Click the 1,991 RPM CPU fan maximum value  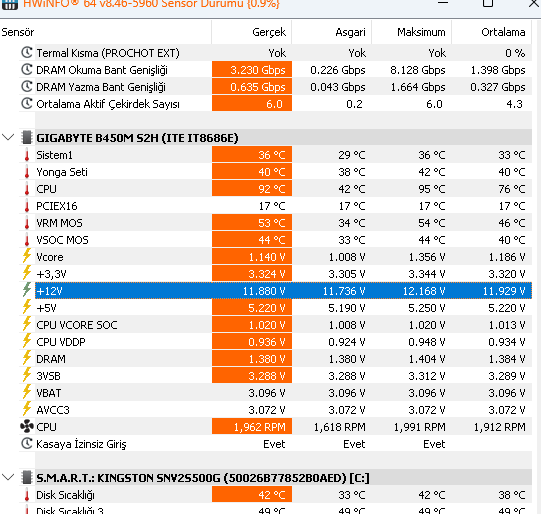[420, 427]
